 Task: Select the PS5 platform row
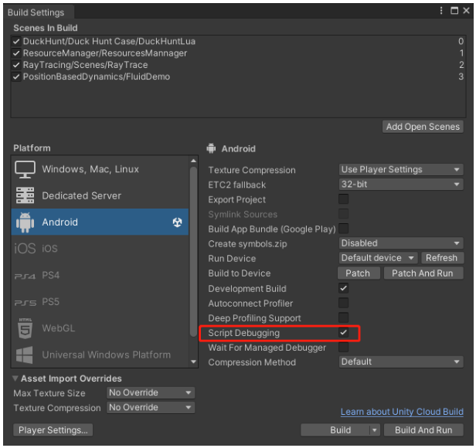tap(100, 302)
